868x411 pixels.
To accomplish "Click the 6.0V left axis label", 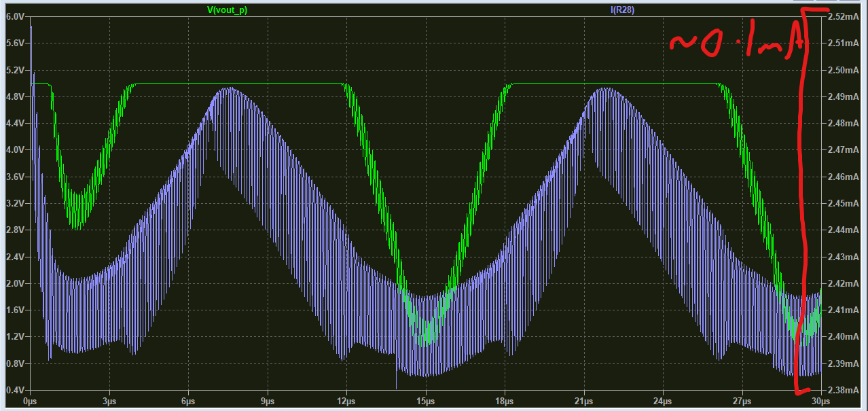I will (14, 16).
